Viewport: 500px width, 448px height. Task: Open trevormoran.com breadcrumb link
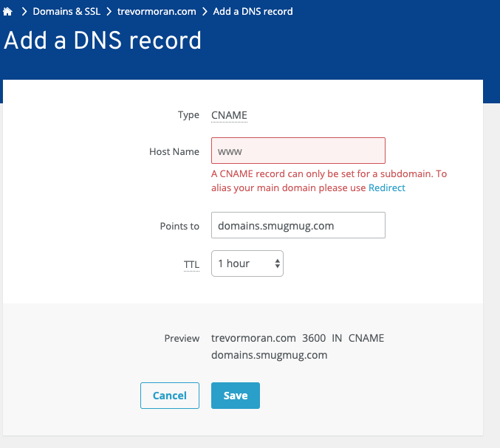click(157, 12)
